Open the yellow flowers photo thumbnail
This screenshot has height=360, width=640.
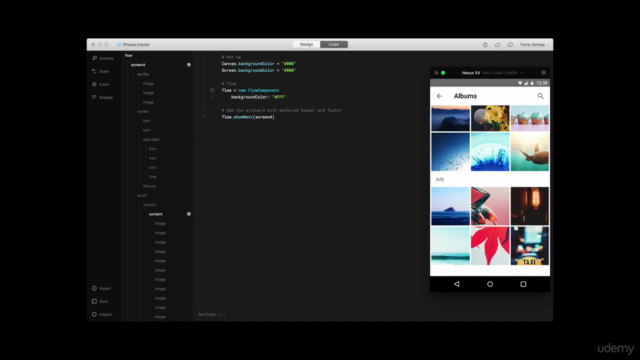490,118
